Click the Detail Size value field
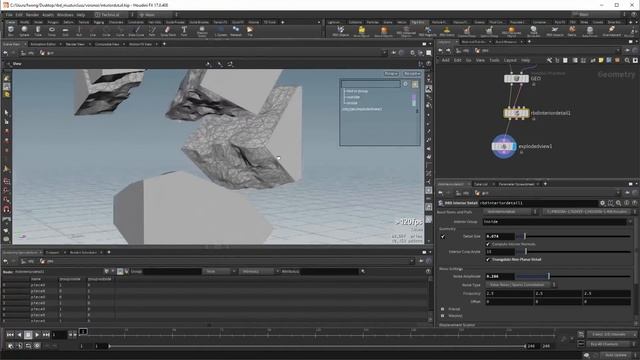 [500, 236]
